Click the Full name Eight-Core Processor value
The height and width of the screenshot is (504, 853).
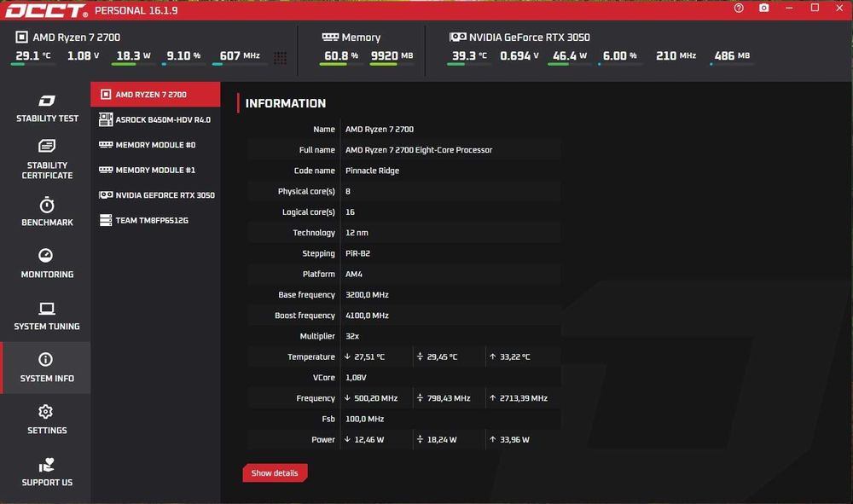419,150
